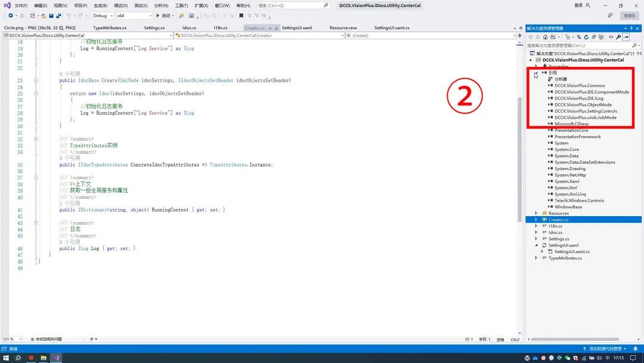
Task: Click the Windows Start button
Action: (6, 358)
